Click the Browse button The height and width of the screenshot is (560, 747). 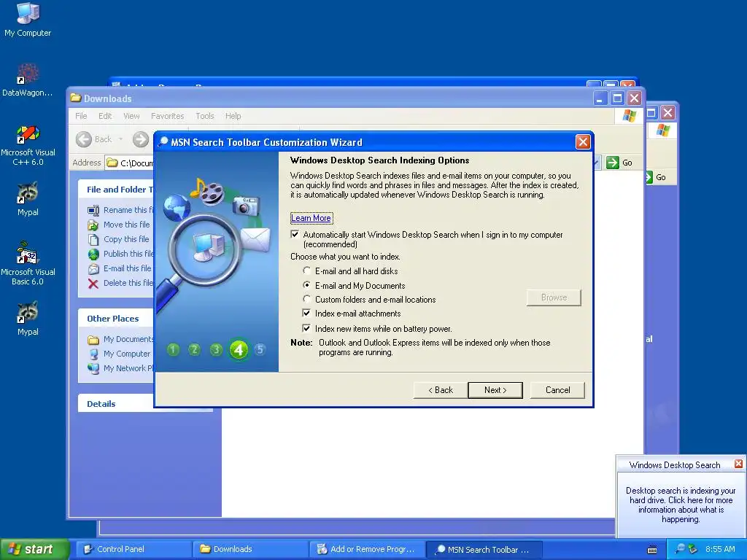554,297
